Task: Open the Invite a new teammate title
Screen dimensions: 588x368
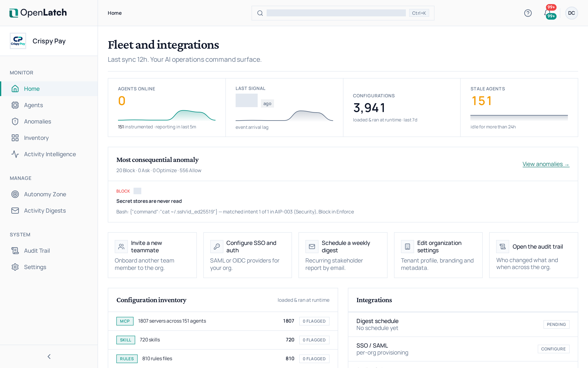Action: 146,246
